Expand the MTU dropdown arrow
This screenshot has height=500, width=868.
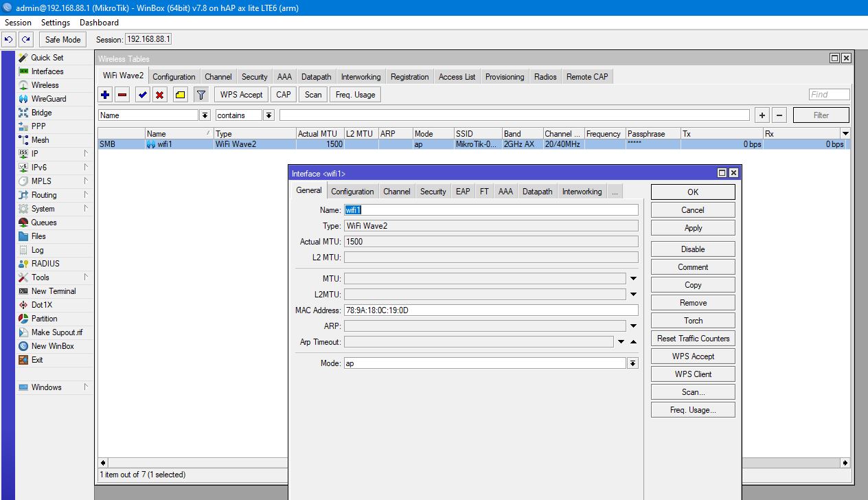pyautogui.click(x=632, y=278)
